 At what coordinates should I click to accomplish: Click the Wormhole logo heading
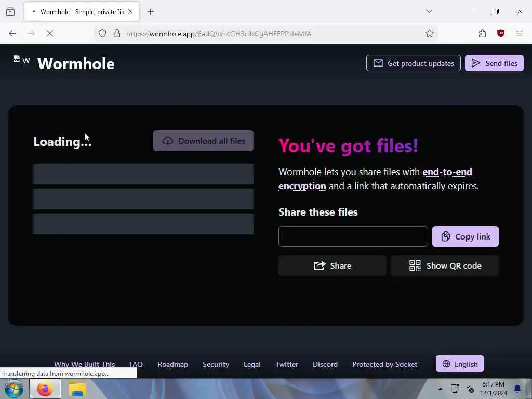[76, 63]
